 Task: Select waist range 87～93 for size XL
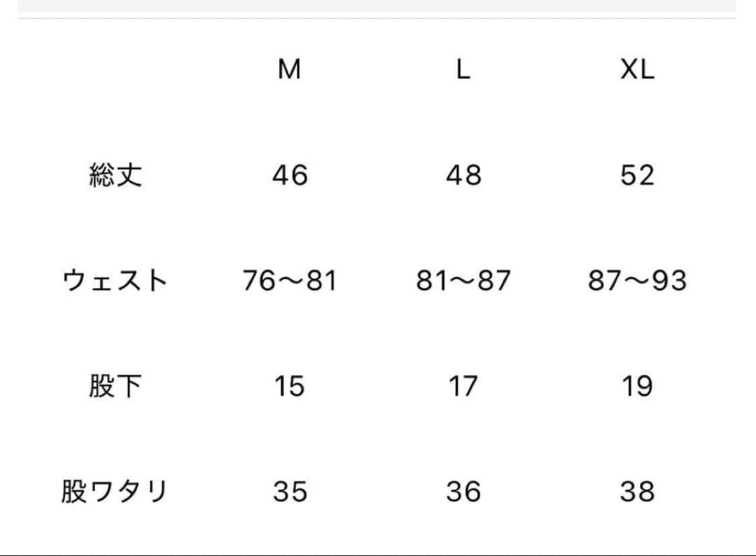(637, 281)
